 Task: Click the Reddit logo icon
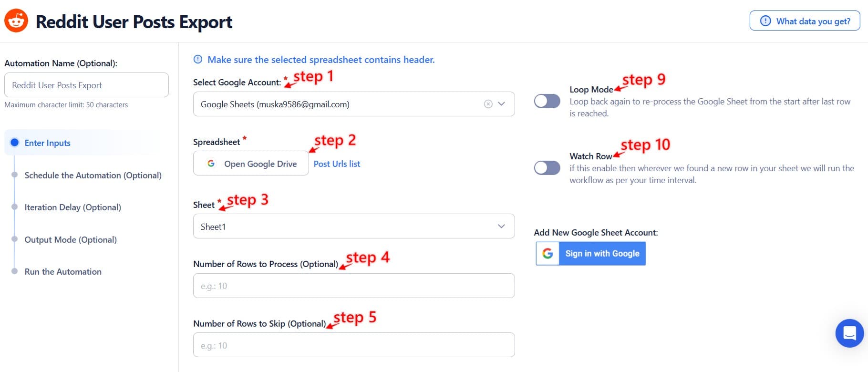pyautogui.click(x=16, y=21)
